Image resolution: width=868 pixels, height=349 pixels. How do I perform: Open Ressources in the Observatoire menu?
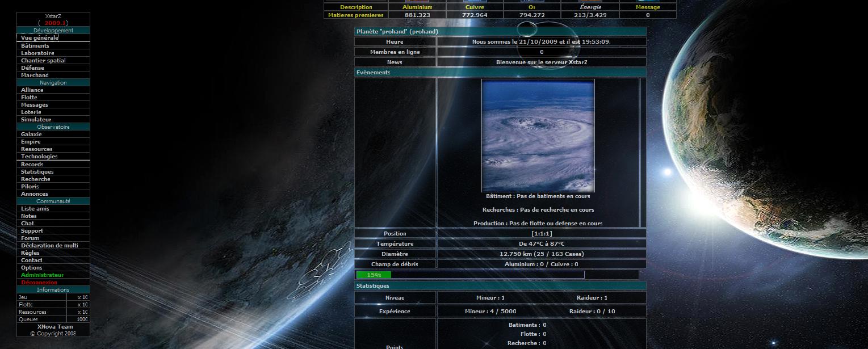pyautogui.click(x=37, y=149)
